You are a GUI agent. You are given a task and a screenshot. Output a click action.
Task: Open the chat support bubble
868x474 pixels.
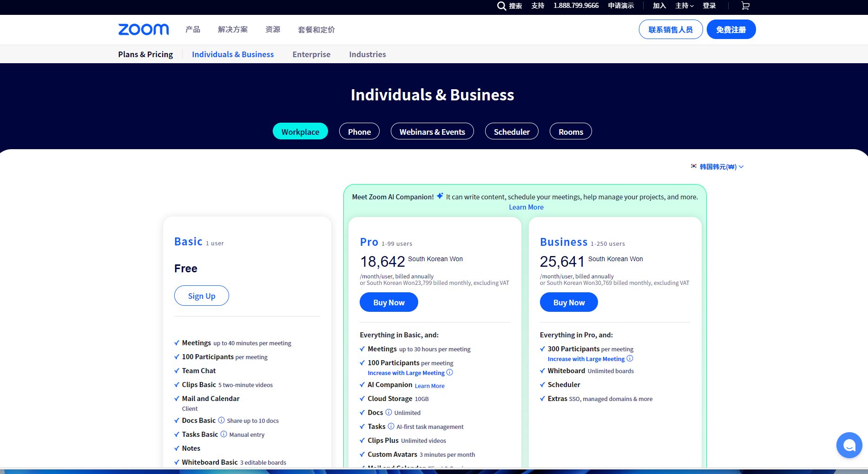tap(849, 445)
